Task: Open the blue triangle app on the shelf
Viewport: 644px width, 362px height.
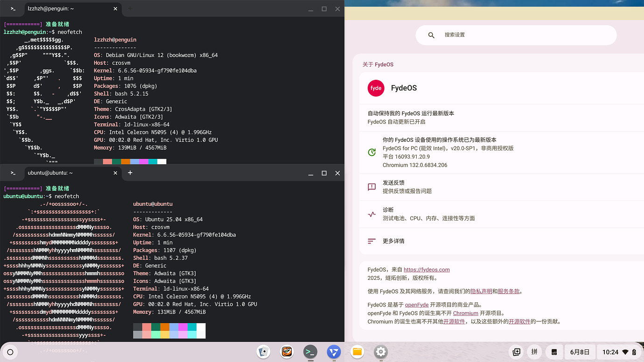Action: click(334, 352)
